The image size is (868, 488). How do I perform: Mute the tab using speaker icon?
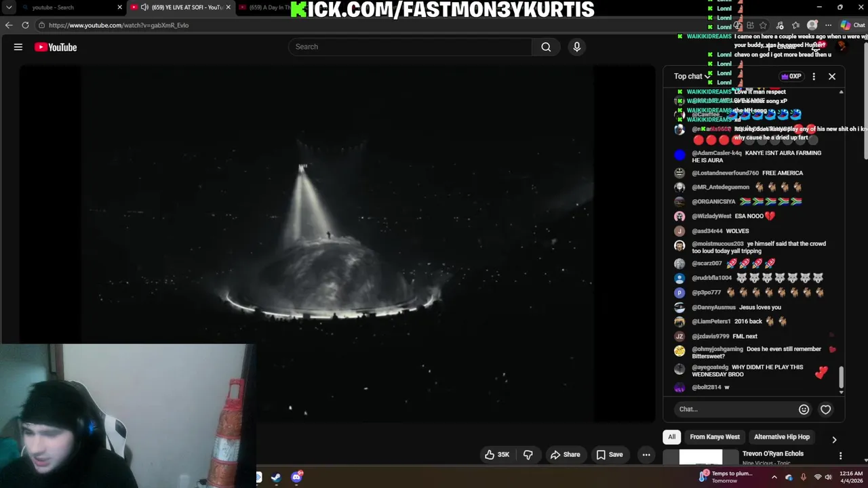coord(144,7)
